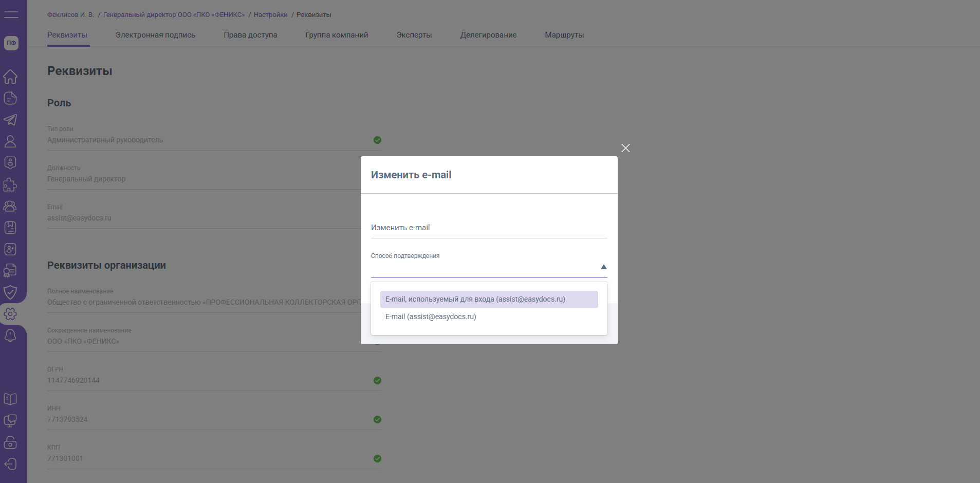Open the open book guide icon
980x483 pixels.
(x=10, y=399)
